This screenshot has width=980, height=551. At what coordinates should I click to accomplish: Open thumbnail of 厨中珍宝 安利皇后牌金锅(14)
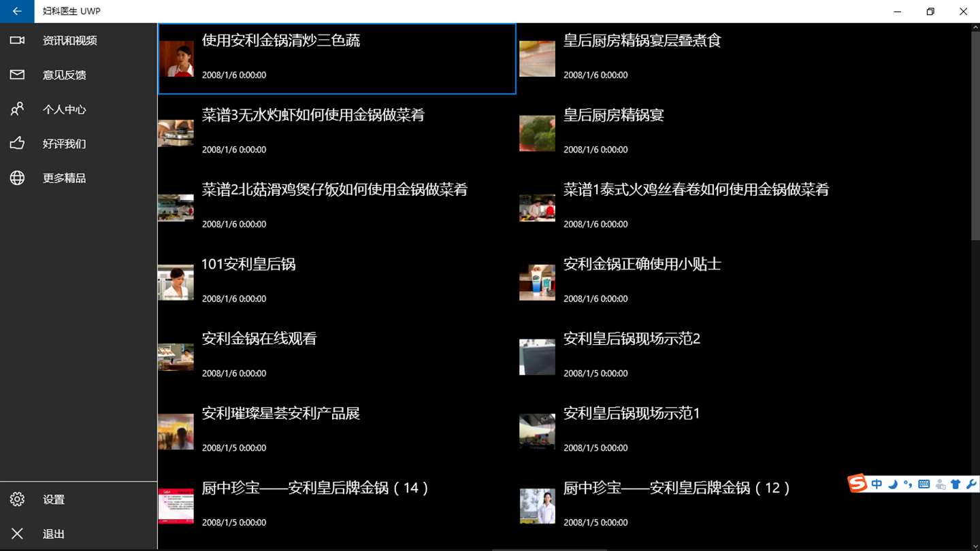pos(176,506)
